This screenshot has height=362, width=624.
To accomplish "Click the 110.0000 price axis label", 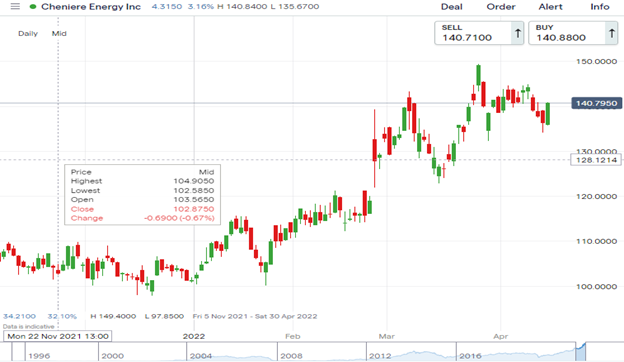I will tap(597, 241).
